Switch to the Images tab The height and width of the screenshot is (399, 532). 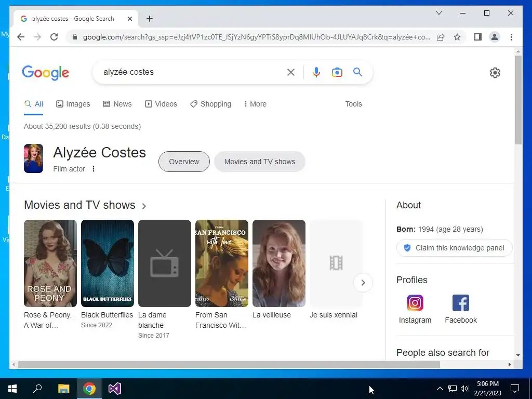(x=73, y=104)
